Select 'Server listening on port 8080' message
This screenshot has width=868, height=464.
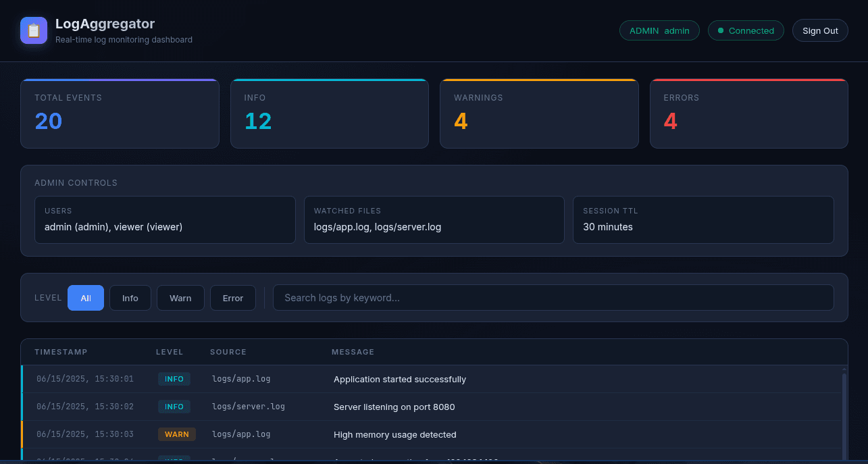pos(394,407)
